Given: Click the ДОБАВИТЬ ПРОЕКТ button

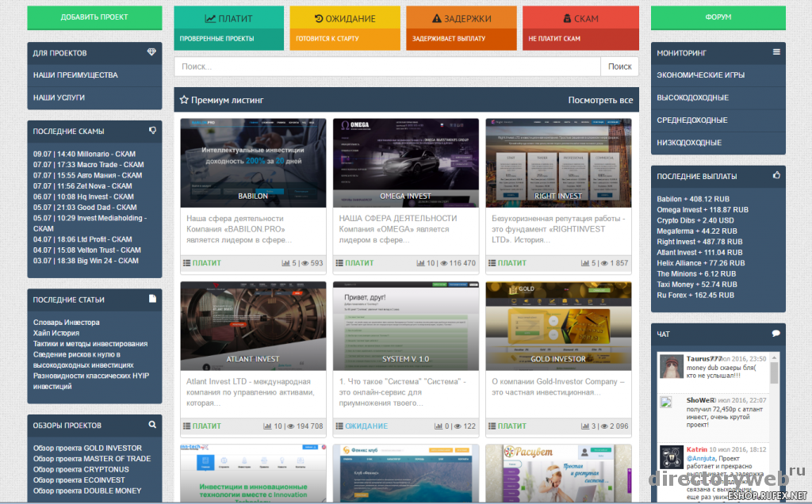Looking at the screenshot, I should pos(94,17).
